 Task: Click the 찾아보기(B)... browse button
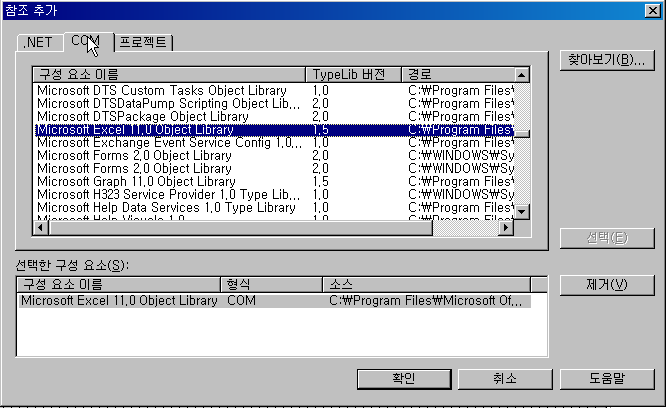pos(607,60)
